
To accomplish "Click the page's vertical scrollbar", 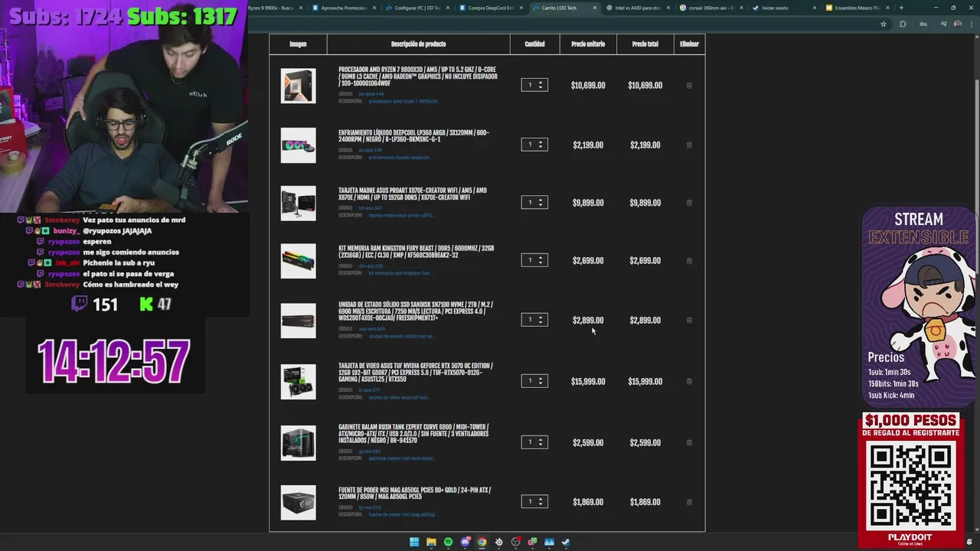I will point(976,176).
